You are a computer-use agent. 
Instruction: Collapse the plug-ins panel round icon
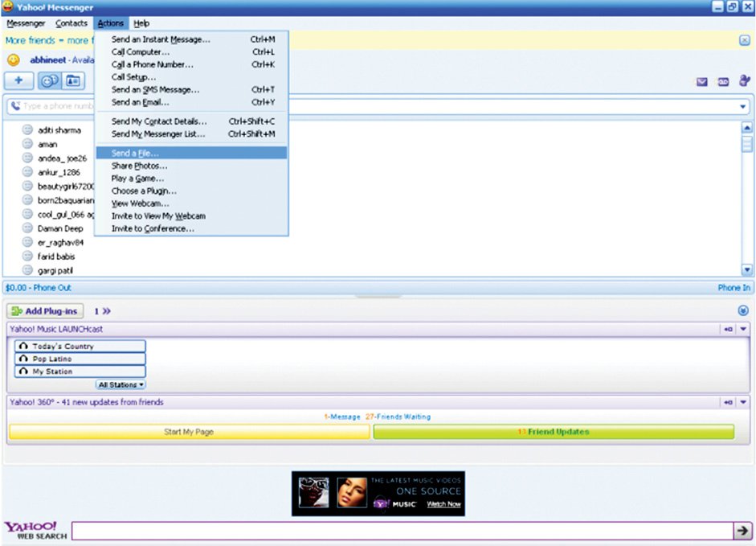tap(743, 310)
